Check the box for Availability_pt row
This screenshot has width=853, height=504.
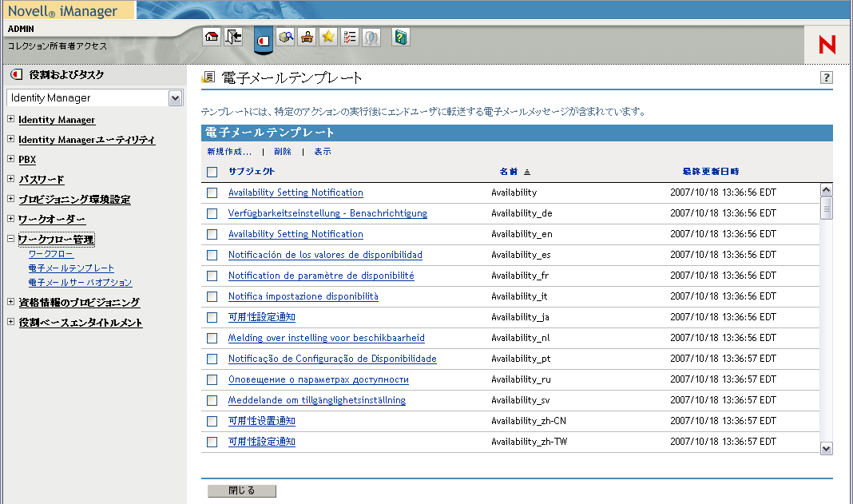tap(212, 359)
